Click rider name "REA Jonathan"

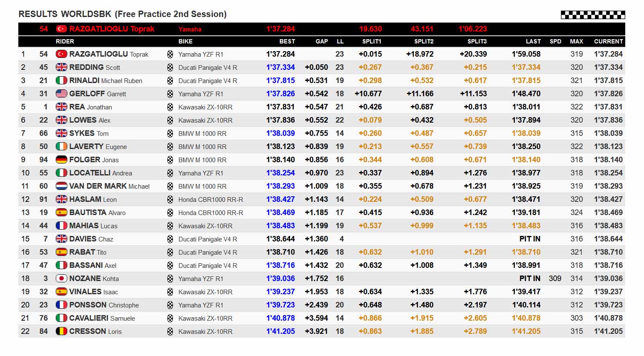[91, 107]
